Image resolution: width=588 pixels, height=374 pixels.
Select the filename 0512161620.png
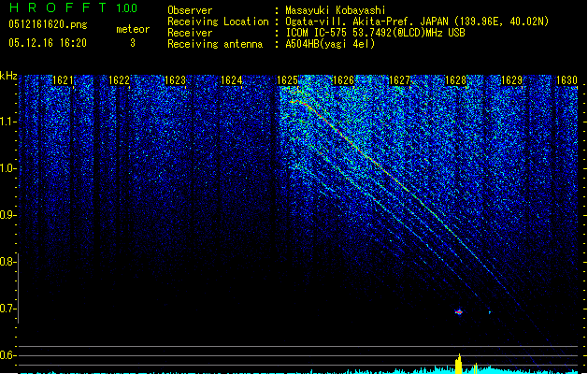pos(48,24)
